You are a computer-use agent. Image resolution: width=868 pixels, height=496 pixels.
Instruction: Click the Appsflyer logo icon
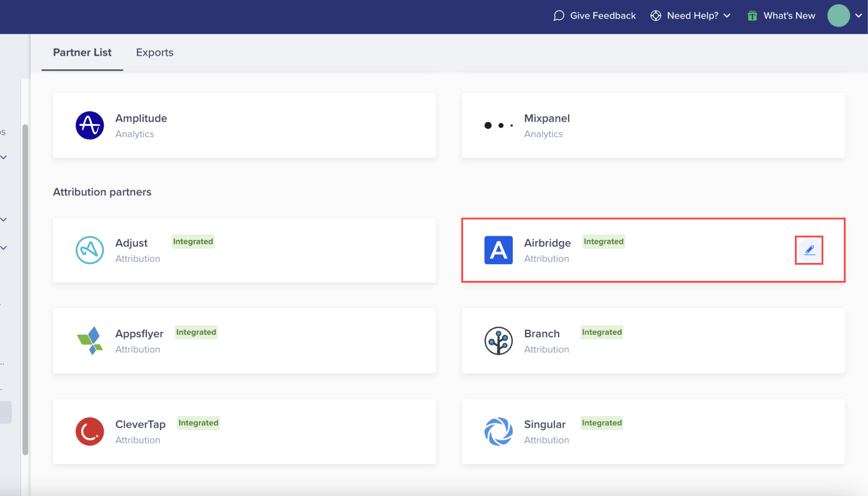point(90,340)
